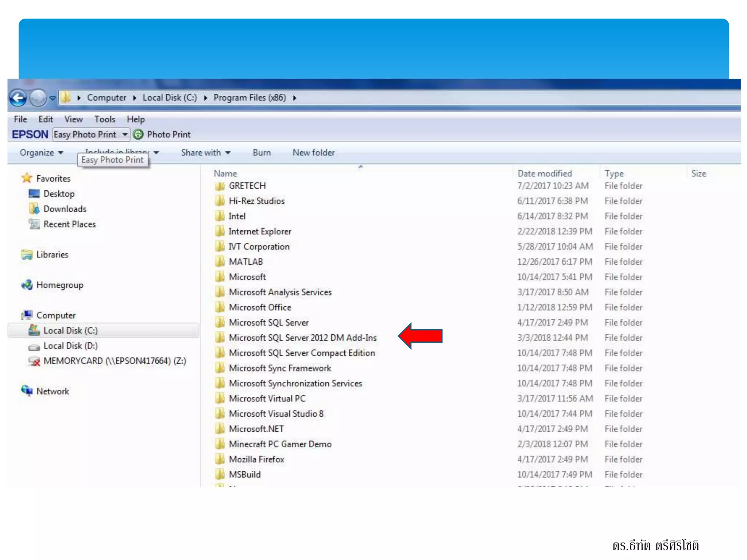This screenshot has width=747, height=560.
Task: Open the Mozilla Firefox folder icon
Action: pos(220,459)
